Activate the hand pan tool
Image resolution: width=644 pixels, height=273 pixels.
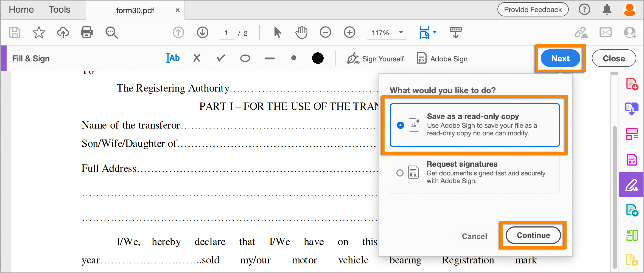[301, 32]
